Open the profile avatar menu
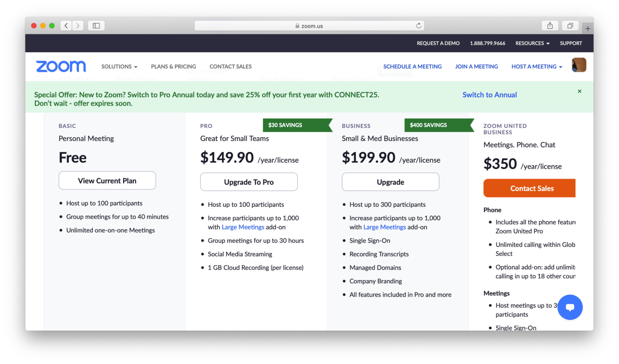Screen dimensions: 619x364 579,65
